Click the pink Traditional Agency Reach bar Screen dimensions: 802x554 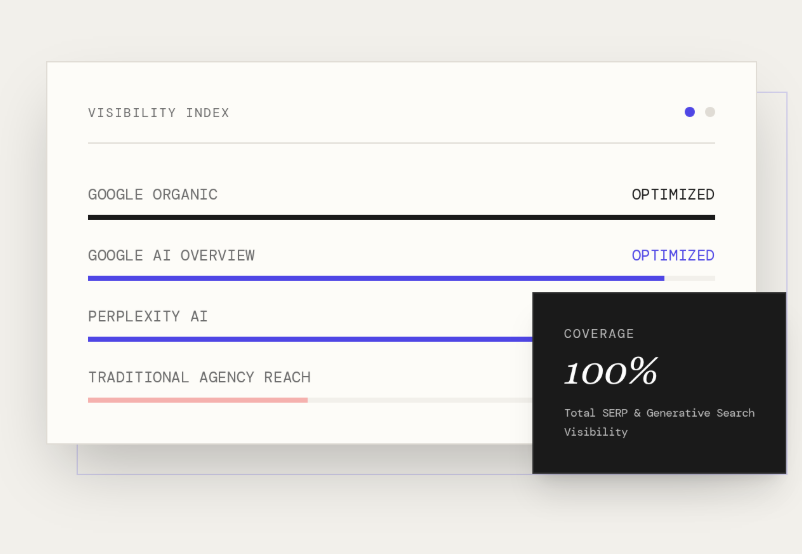197,400
